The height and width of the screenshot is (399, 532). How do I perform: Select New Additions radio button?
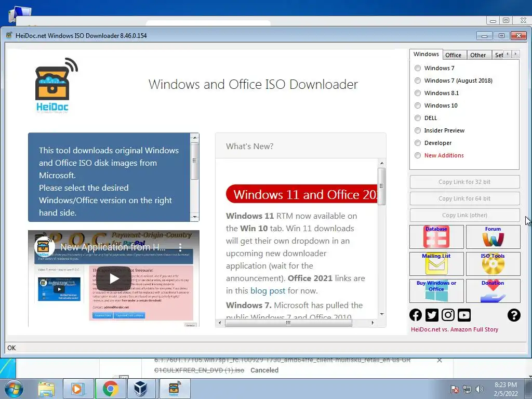[418, 155]
